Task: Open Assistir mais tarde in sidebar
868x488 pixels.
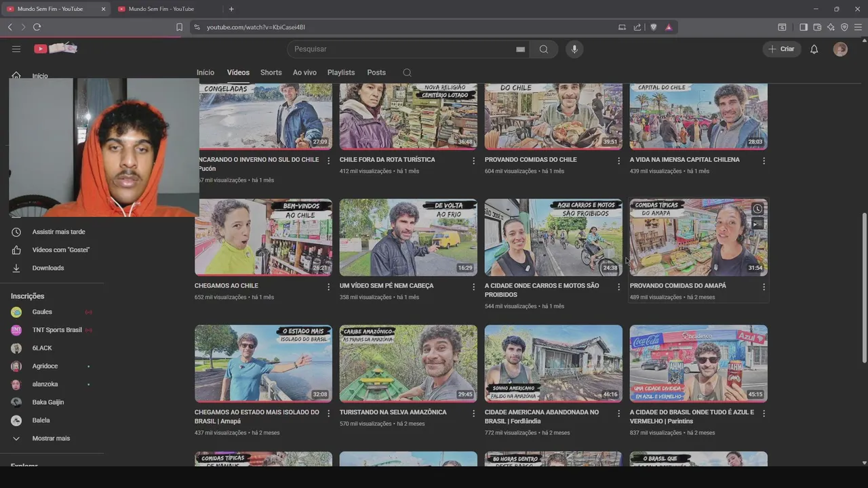Action: [57, 232]
